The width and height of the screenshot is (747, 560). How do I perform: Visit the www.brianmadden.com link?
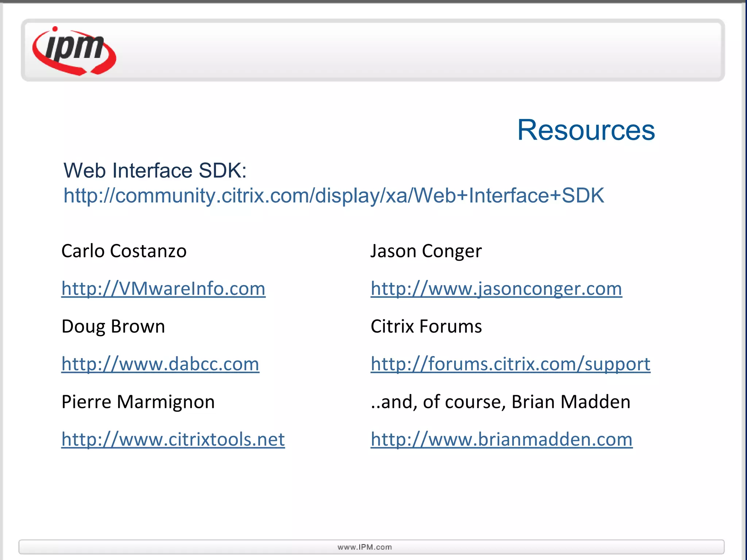502,439
